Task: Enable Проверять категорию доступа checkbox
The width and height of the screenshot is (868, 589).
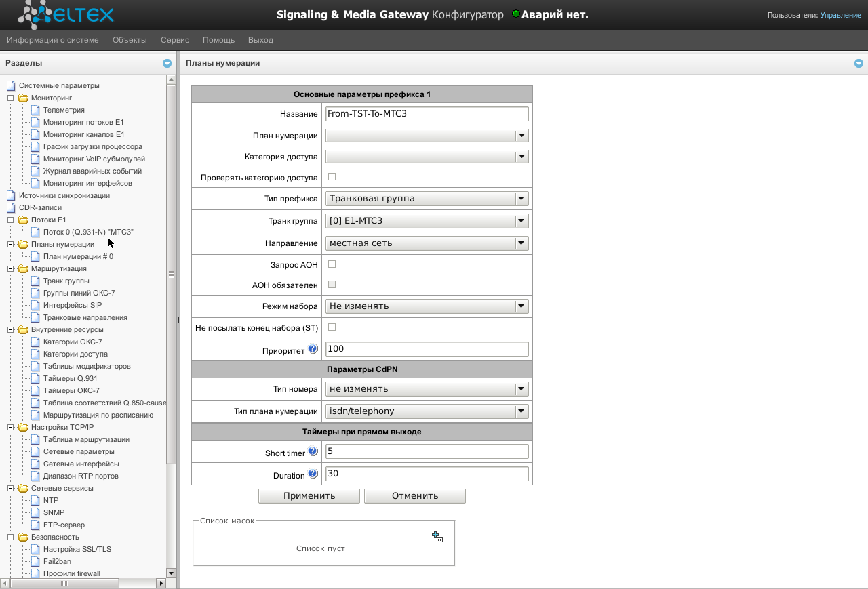Action: pyautogui.click(x=332, y=177)
